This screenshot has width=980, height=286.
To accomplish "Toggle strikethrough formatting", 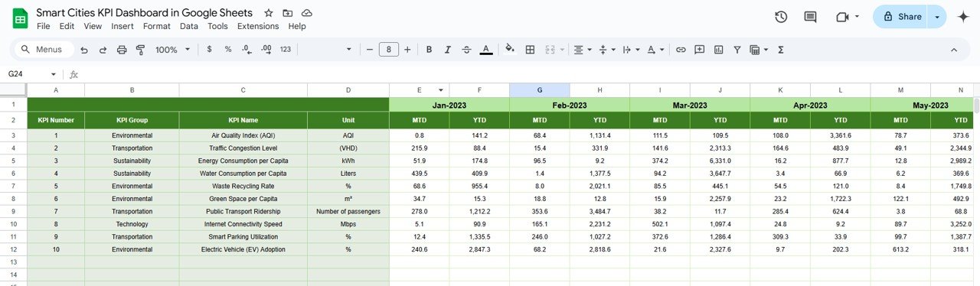I will tap(467, 50).
